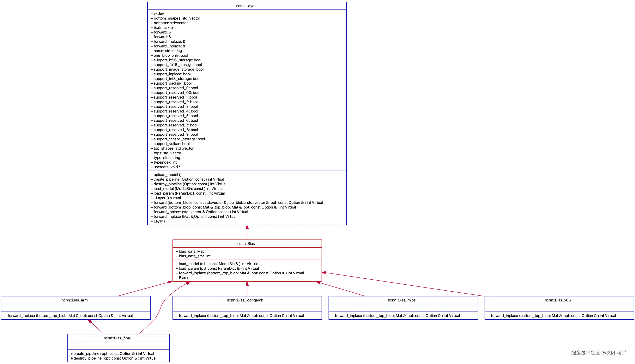
Task: Click '+ support_int8_storage: bool' attribute
Action: 175,79
